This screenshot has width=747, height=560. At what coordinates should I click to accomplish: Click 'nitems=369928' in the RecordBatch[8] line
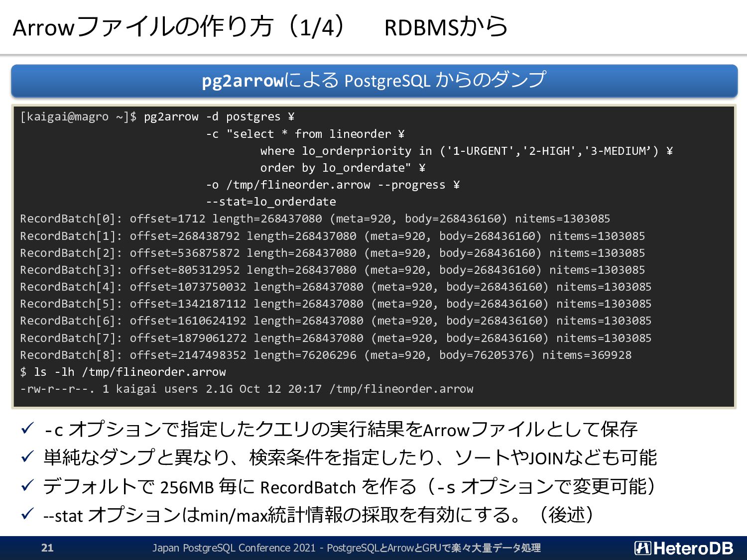click(x=587, y=355)
